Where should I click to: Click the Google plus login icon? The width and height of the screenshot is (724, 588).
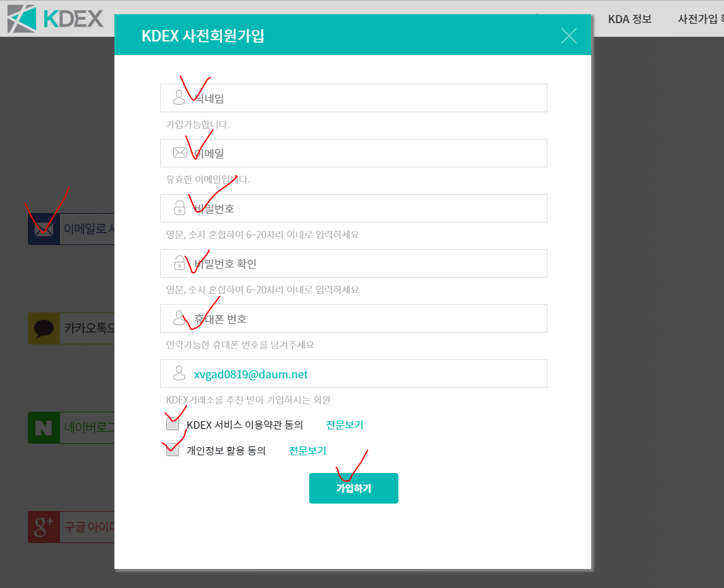(x=44, y=527)
